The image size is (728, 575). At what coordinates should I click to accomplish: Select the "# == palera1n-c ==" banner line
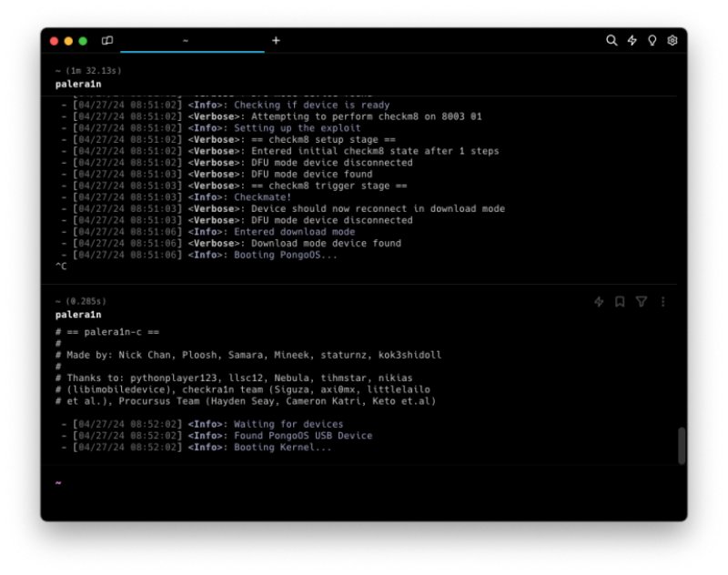click(107, 332)
